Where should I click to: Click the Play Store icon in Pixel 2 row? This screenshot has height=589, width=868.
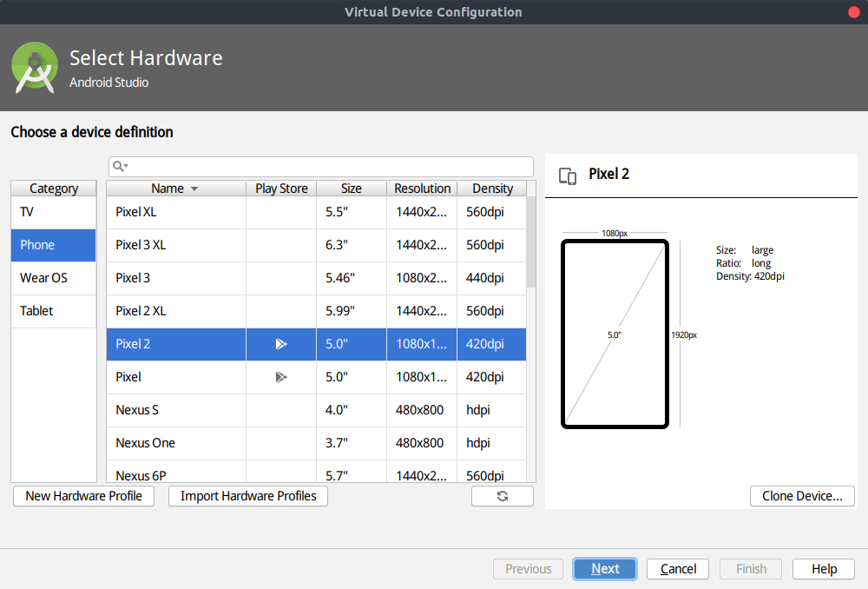[280, 344]
